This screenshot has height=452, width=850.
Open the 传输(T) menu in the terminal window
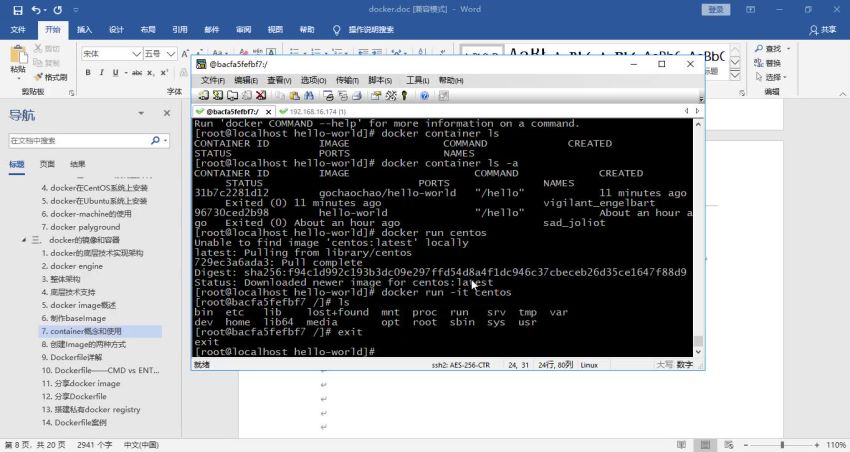(x=347, y=80)
